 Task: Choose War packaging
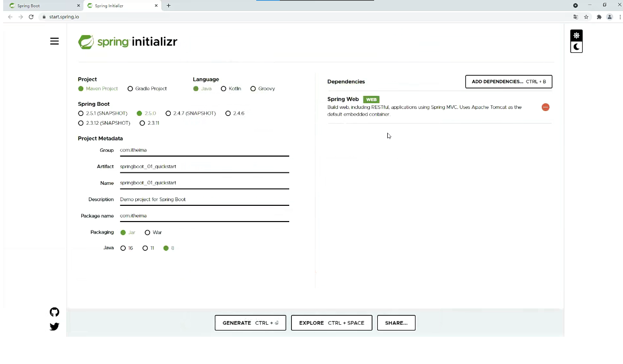pos(147,232)
